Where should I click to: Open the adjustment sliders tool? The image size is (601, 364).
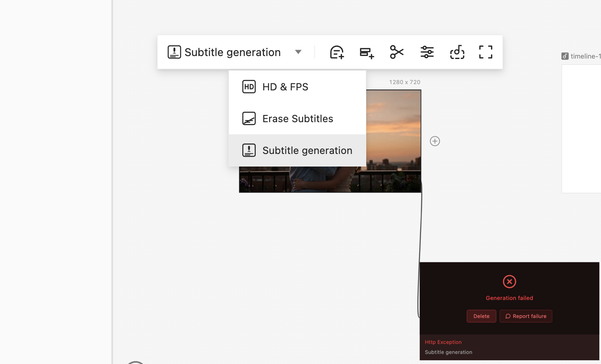[x=427, y=52]
